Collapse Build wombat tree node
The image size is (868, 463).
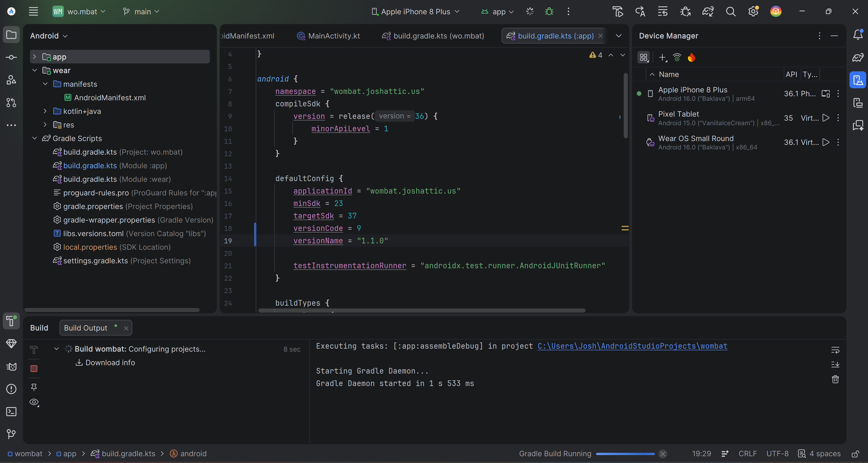click(57, 349)
